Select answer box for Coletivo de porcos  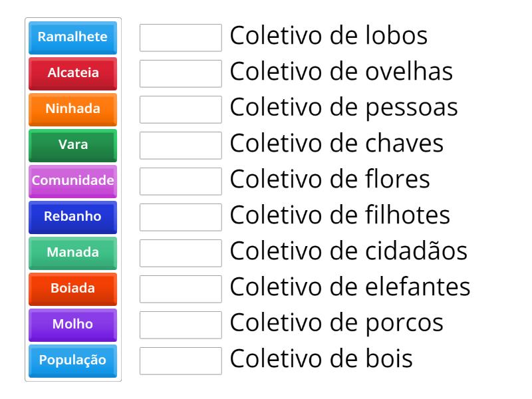180,325
